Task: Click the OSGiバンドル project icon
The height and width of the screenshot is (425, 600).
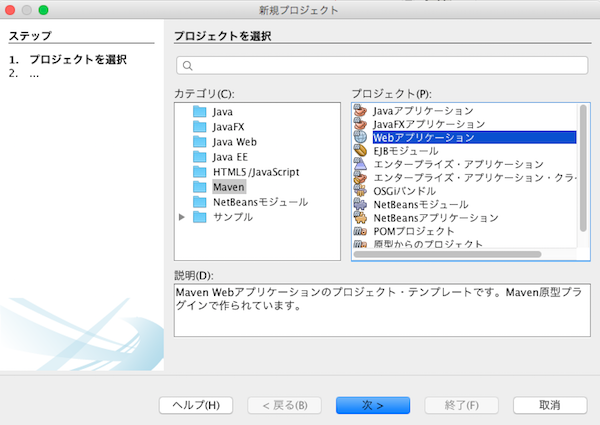Action: click(x=360, y=191)
